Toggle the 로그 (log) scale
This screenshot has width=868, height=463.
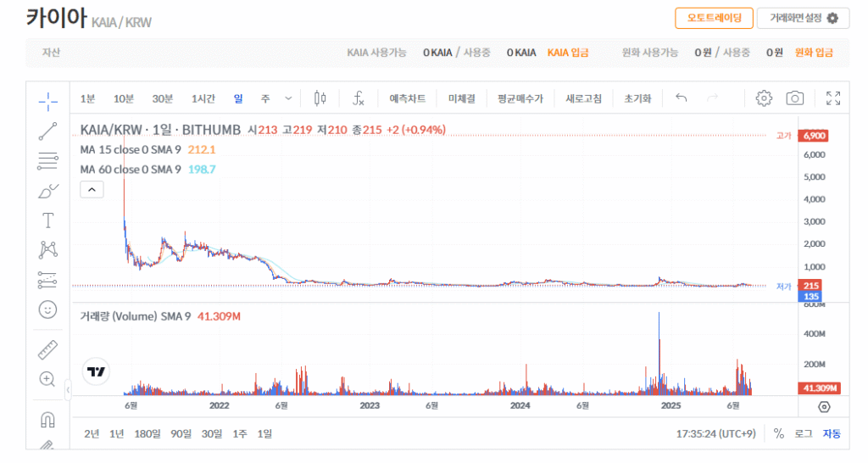click(x=803, y=433)
